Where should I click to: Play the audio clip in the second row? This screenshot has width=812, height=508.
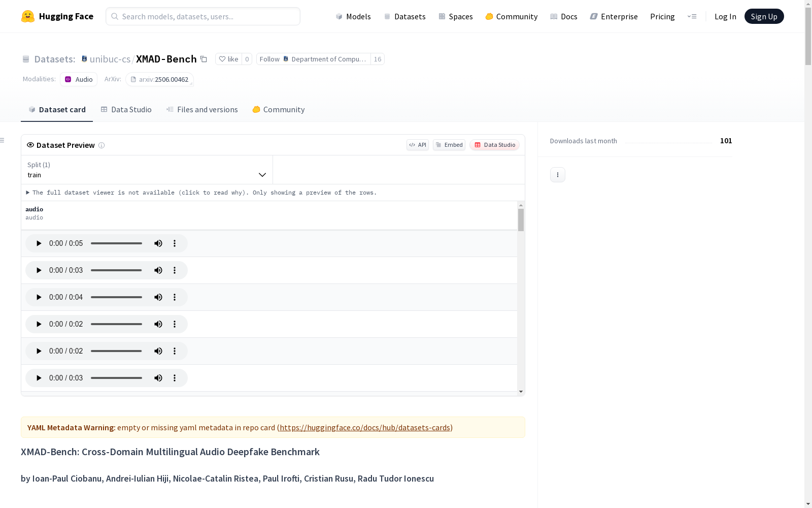pos(39,270)
